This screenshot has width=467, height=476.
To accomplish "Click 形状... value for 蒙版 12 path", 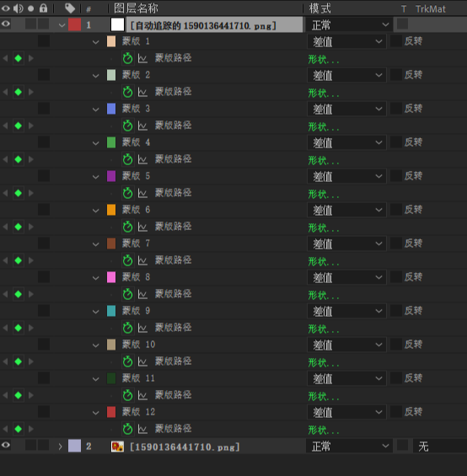I will [324, 430].
